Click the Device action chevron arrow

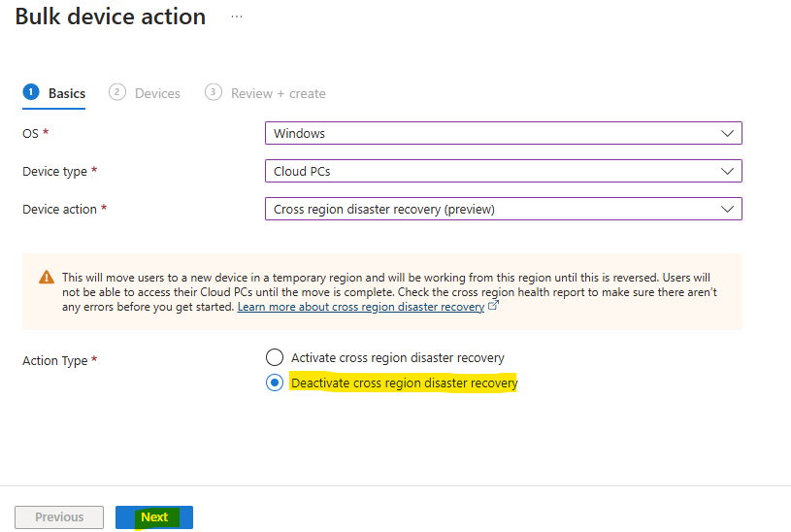[x=727, y=209]
